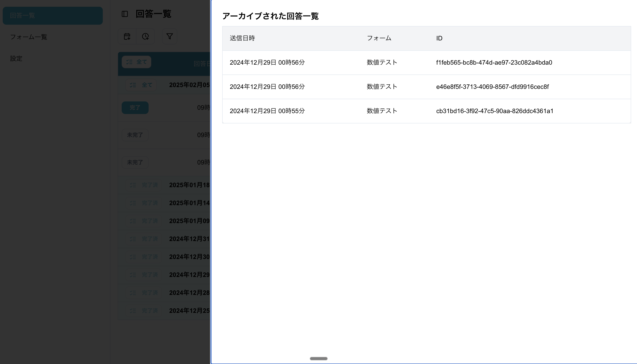Toggle the sidebar panel icon
The image size is (637, 364).
pyautogui.click(x=125, y=14)
